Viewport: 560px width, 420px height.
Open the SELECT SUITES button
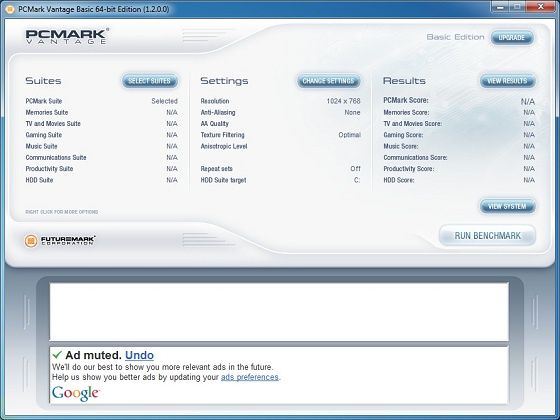point(150,81)
